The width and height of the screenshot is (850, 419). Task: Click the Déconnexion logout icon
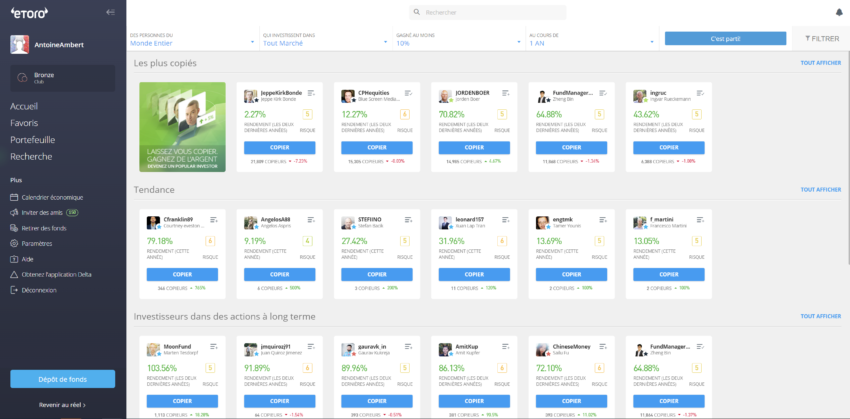[x=15, y=290]
